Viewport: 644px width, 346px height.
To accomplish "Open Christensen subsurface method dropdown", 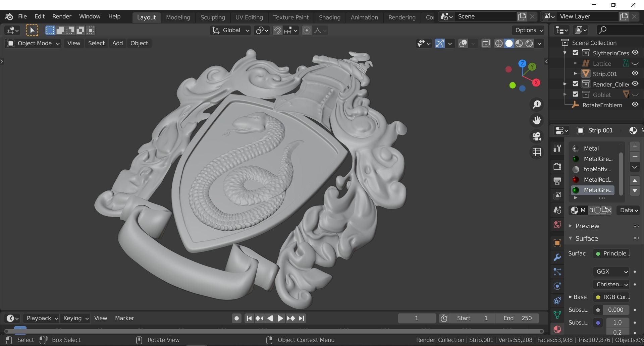I will [611, 284].
